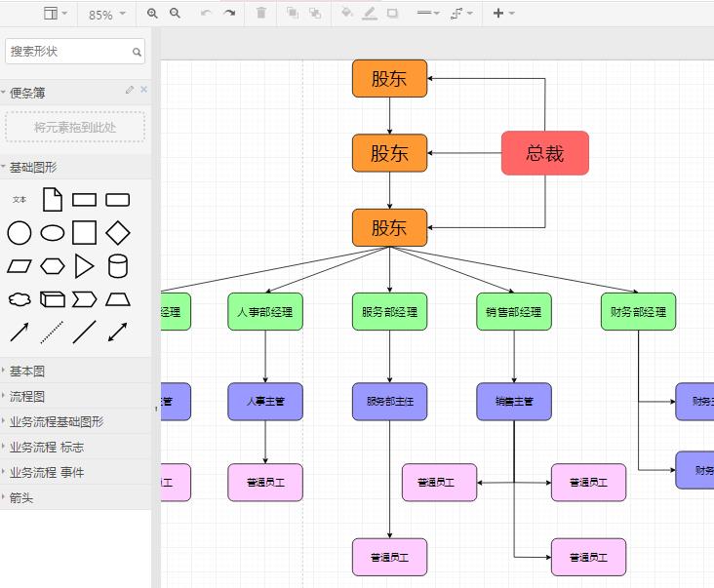Select the red 总裁 node
The height and width of the screenshot is (588, 714).
(x=545, y=153)
